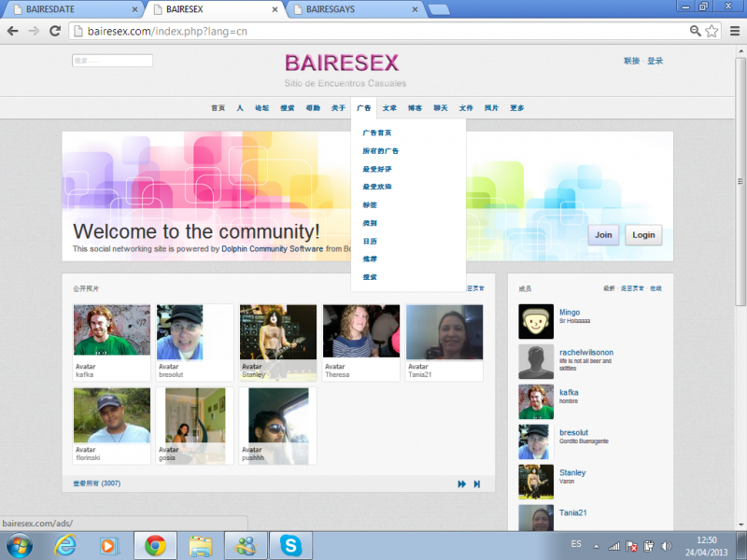Open Mingo's smiley avatar in members list
Screen dimensions: 747x560
(536, 321)
